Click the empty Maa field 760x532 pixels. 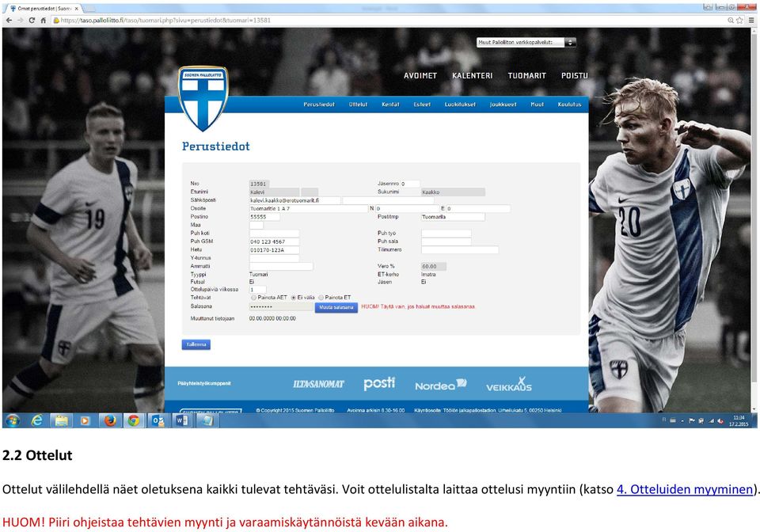pos(256,225)
